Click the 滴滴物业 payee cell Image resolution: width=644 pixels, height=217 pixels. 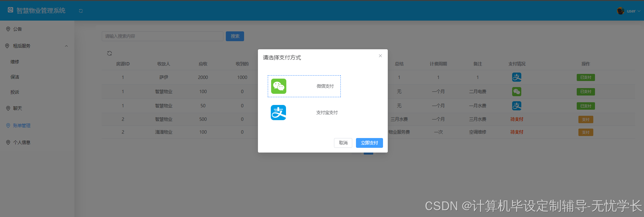click(x=164, y=132)
